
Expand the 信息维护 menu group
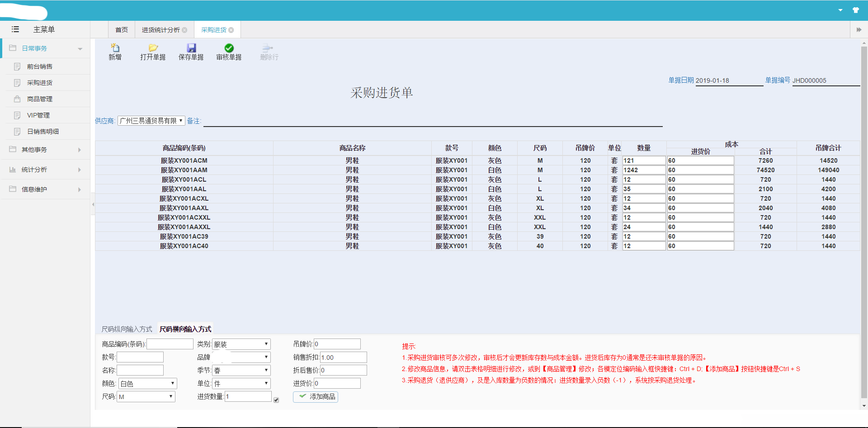coord(45,189)
